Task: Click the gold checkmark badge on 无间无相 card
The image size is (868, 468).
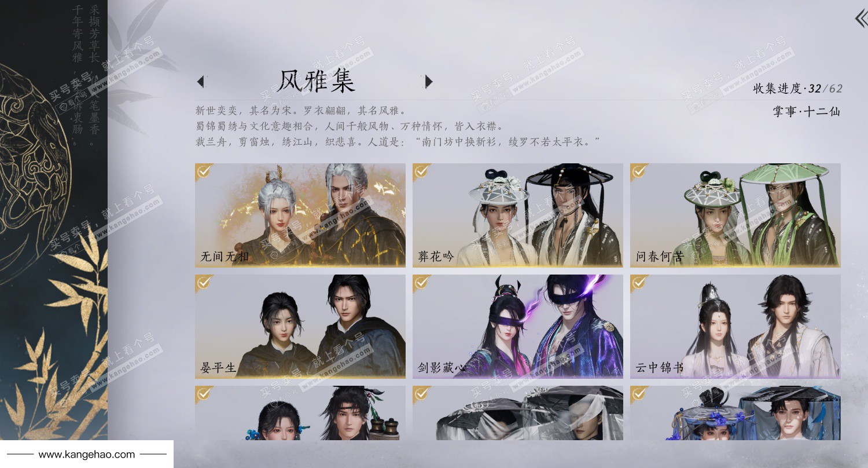Action: [x=204, y=171]
